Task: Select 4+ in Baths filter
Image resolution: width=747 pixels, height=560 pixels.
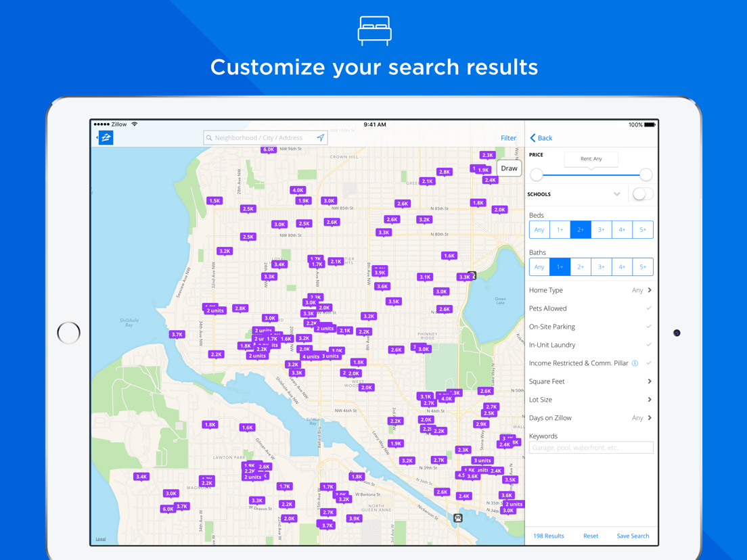Action: click(x=622, y=266)
